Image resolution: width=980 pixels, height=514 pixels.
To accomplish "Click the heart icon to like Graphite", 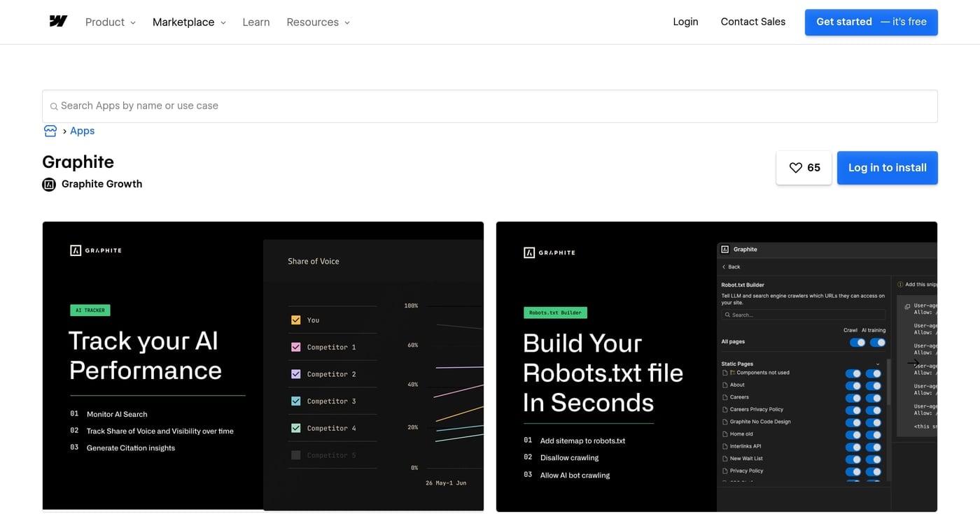I will point(795,168).
